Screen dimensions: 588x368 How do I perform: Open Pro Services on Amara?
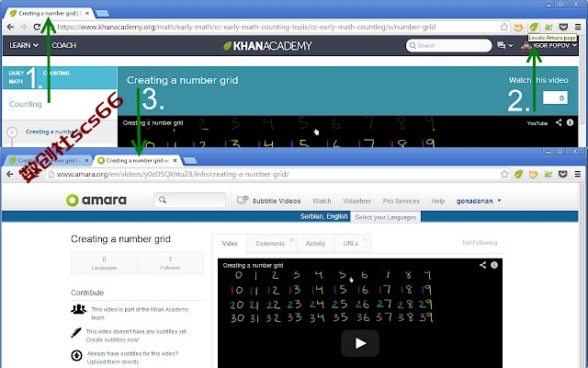[x=401, y=201]
